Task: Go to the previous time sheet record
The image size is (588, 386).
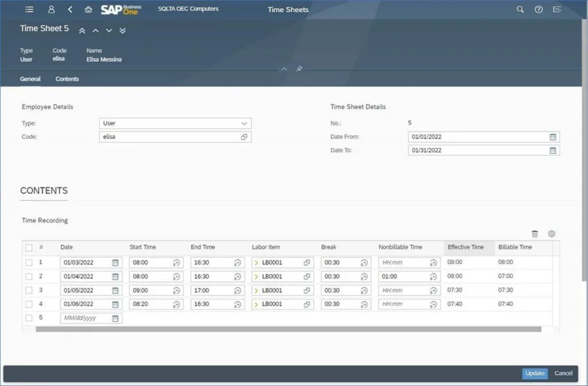Action: point(96,31)
